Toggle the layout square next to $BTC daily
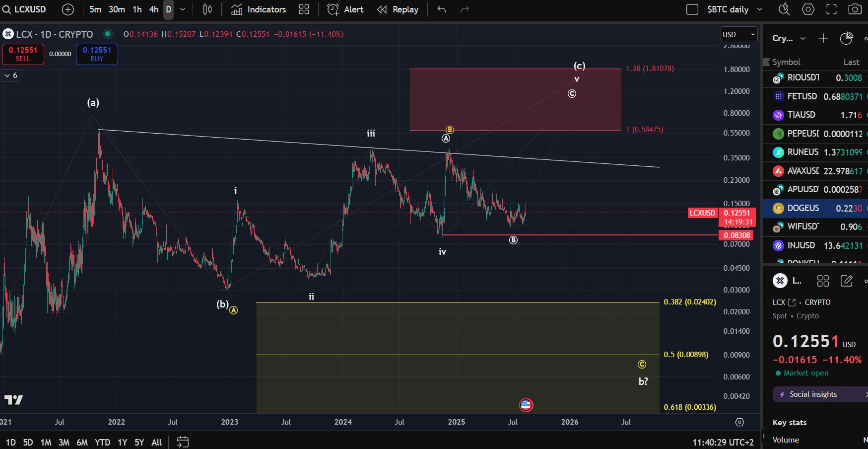Viewport: 868px width, 449px height. point(692,9)
